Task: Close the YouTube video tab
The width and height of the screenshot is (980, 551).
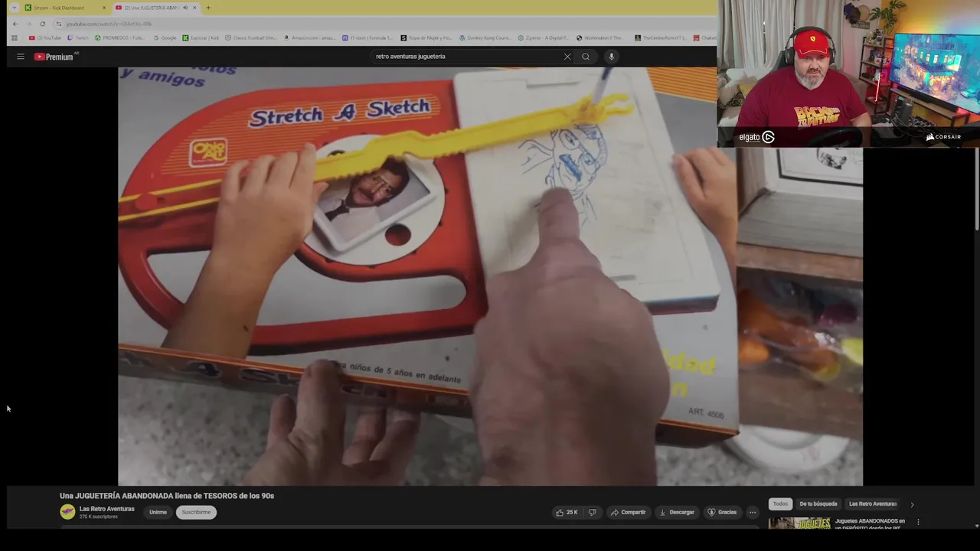Action: (194, 8)
